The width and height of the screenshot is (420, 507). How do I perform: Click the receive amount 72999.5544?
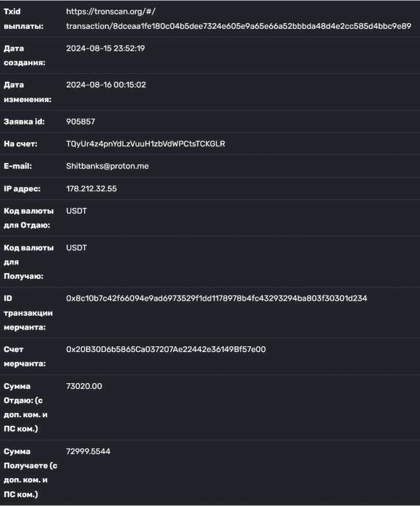88,452
